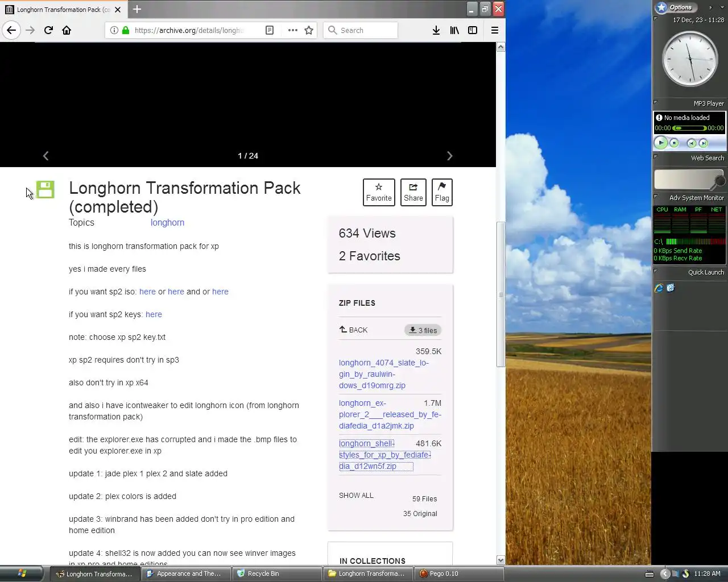Image resolution: width=728 pixels, height=582 pixels.
Task: Open a new tab with plus icon
Action: coord(137,9)
